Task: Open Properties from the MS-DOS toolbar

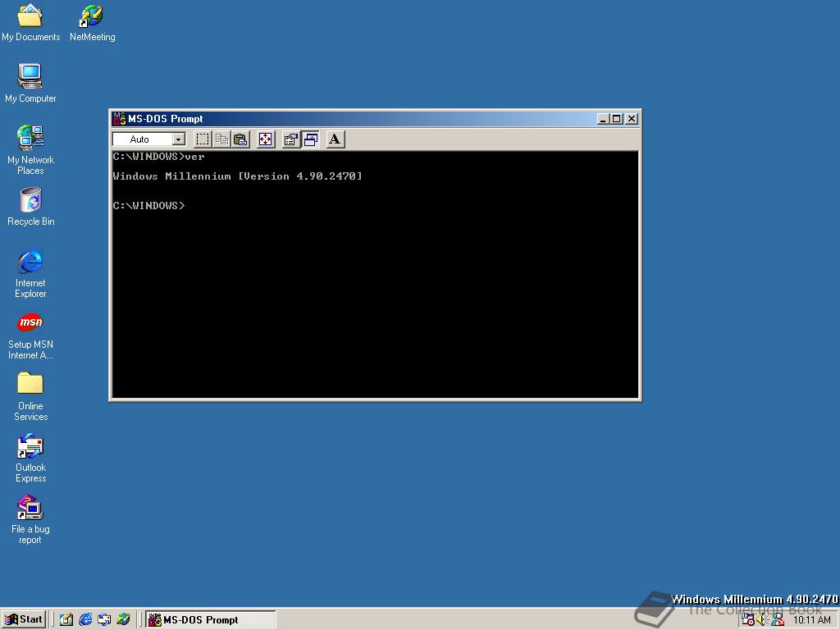Action: pos(291,139)
